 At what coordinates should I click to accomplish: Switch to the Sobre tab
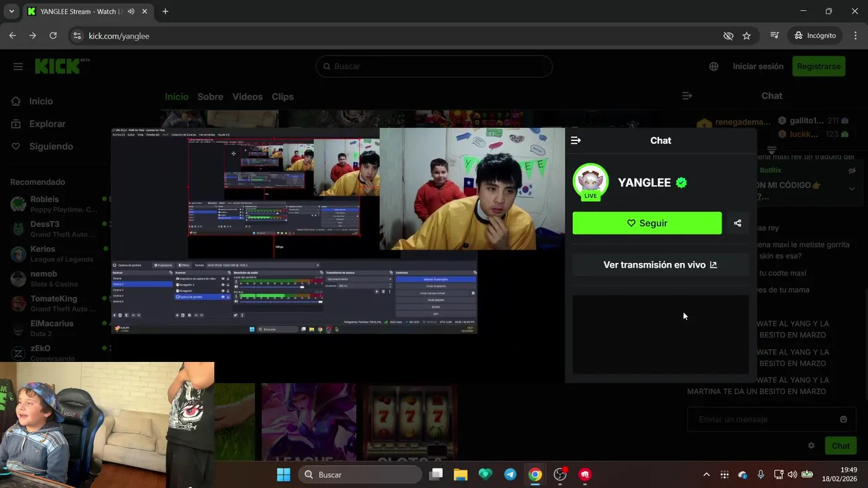(x=210, y=96)
